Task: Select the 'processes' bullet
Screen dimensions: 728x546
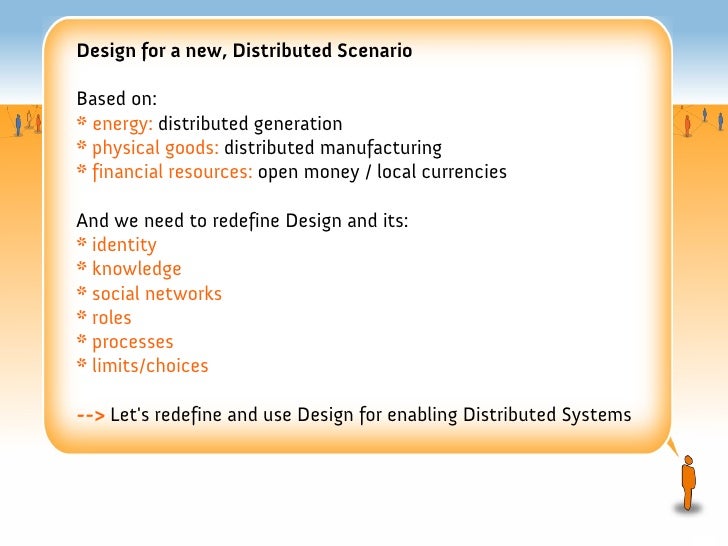Action: point(125,342)
